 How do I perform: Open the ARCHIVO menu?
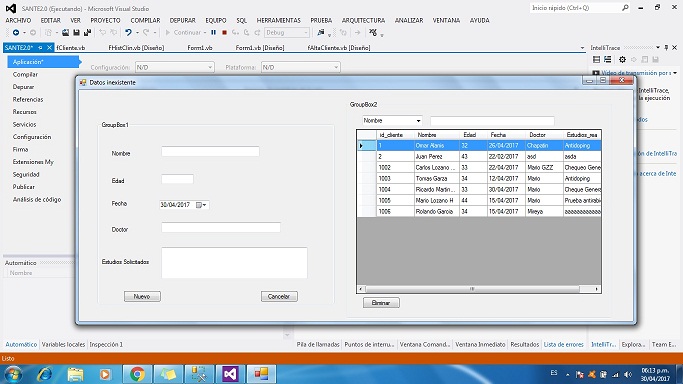click(x=18, y=20)
